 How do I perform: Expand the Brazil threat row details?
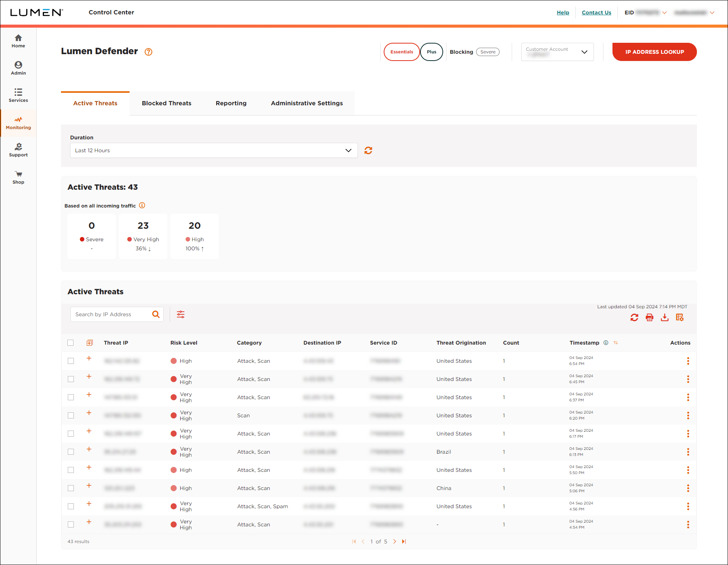click(x=89, y=449)
